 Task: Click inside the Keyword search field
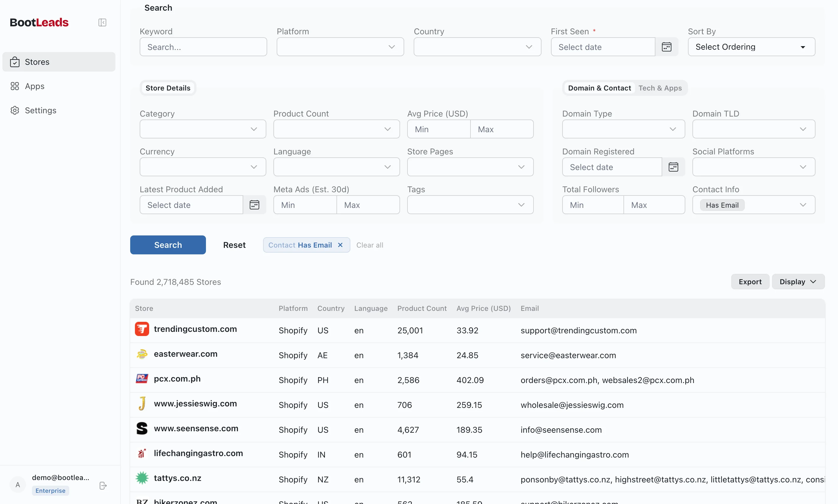coord(203,46)
